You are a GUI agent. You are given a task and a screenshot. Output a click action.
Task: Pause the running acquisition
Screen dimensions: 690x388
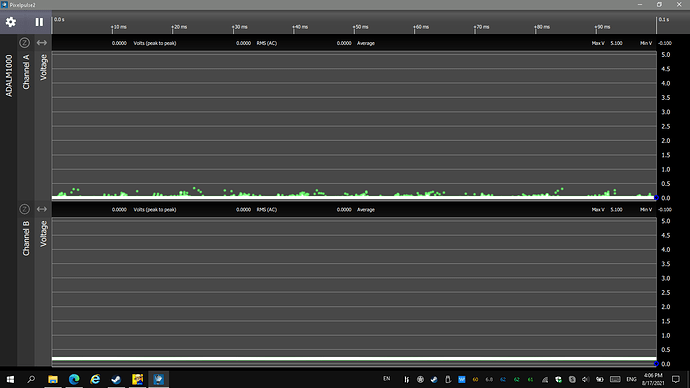[x=39, y=22]
